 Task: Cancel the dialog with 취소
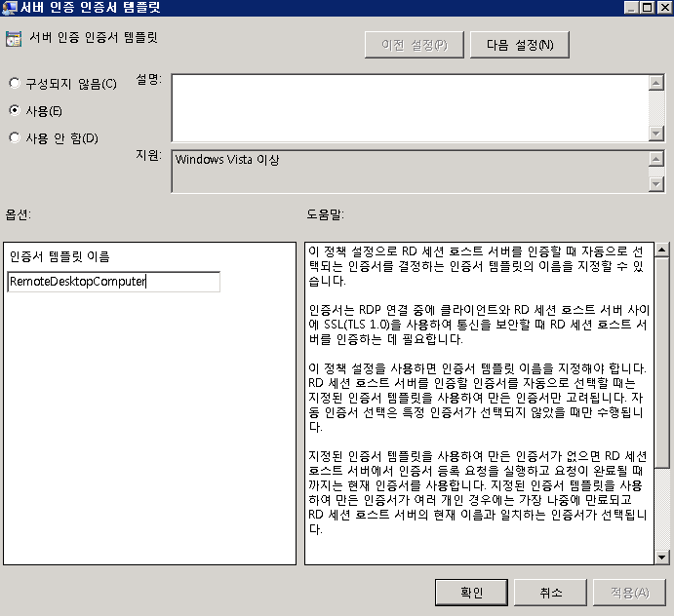551,593
